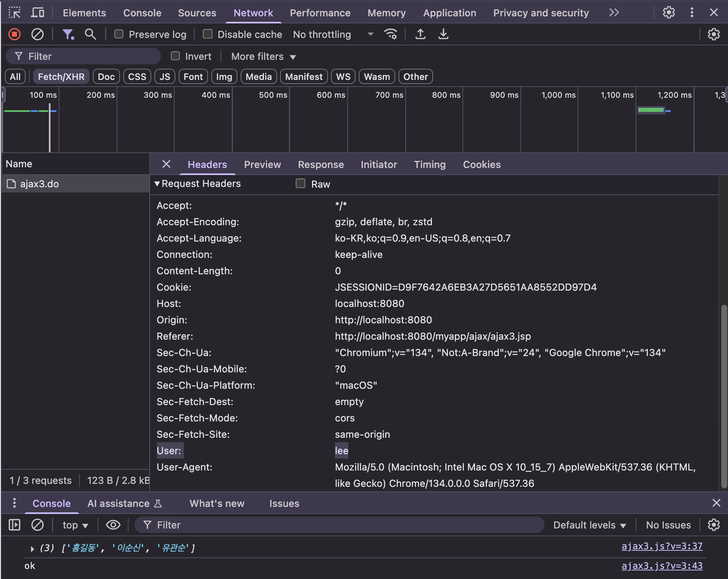Open network conditions wifi icon
This screenshot has height=579, width=728.
click(391, 35)
